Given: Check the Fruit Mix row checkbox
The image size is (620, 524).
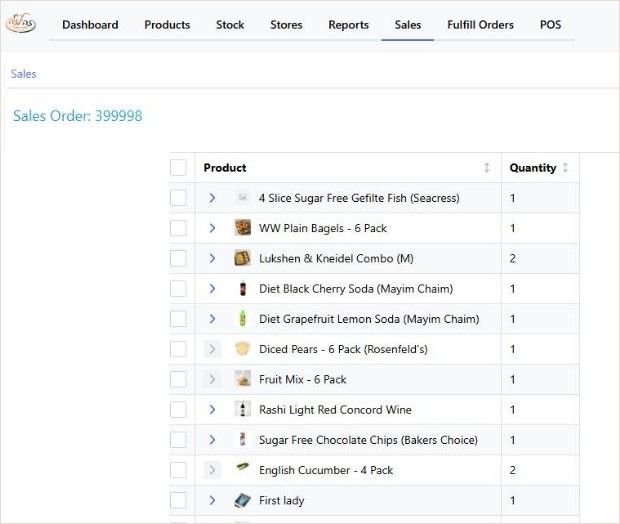Looking at the screenshot, I should click(x=178, y=379).
